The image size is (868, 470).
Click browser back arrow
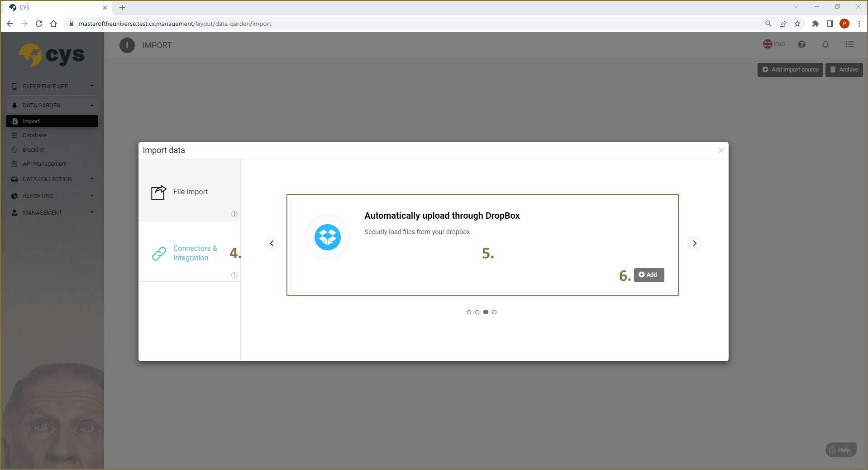tap(10, 24)
